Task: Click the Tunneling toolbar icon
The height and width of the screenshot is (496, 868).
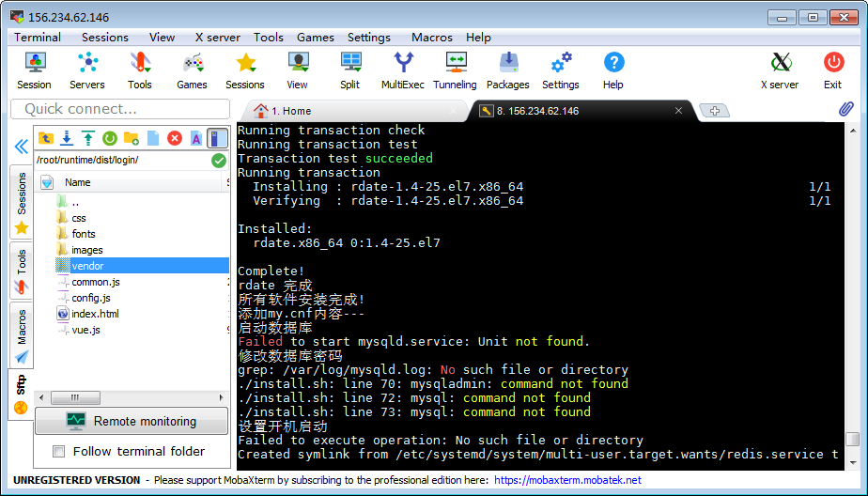Action: [x=455, y=70]
